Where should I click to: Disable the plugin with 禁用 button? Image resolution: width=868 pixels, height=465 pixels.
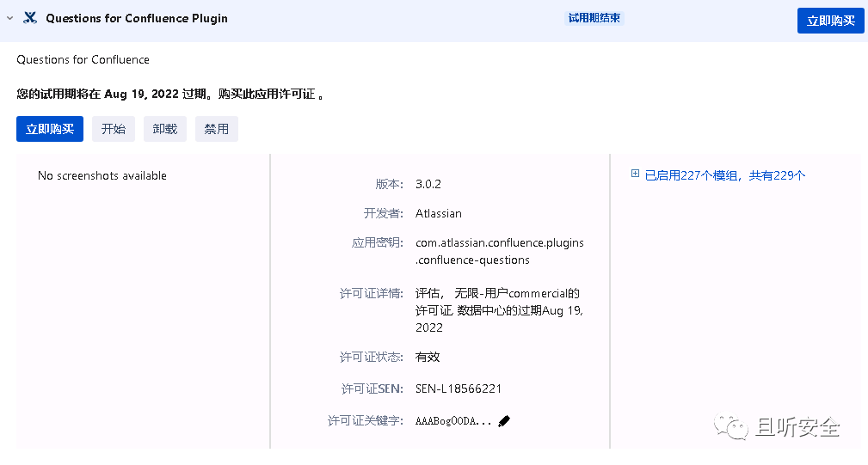point(217,129)
